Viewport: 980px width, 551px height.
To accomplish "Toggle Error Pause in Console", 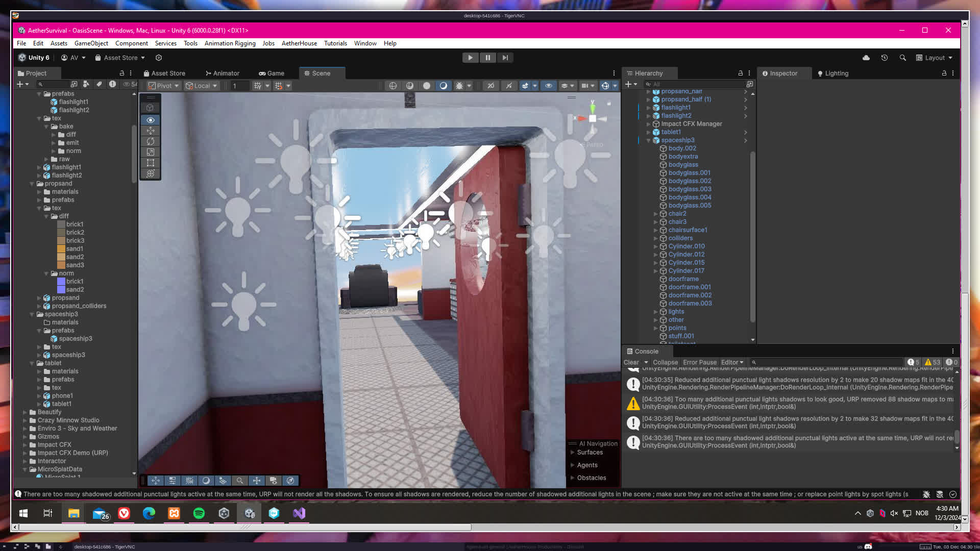I will pos(699,362).
